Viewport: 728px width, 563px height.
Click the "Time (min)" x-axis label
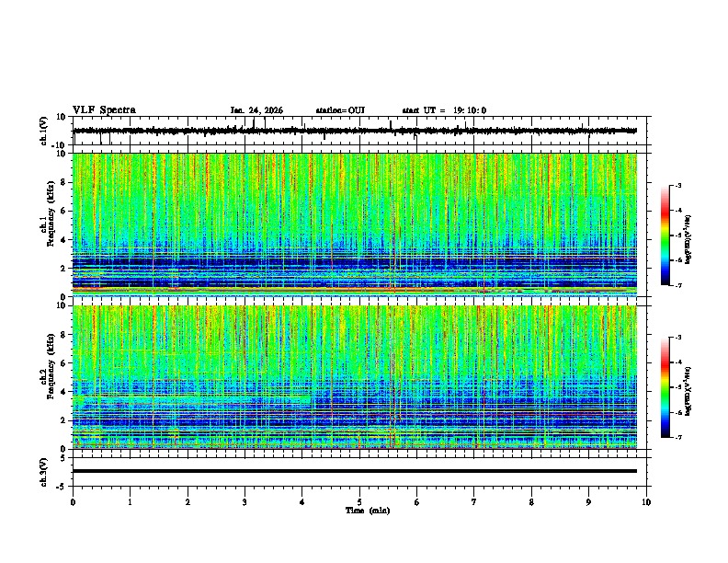coord(368,511)
